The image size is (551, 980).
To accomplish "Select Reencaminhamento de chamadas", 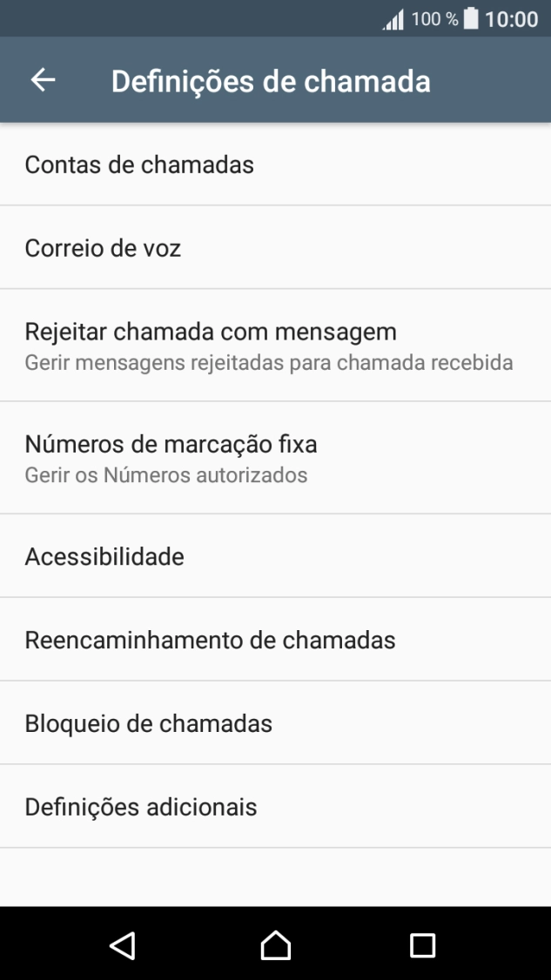I will pyautogui.click(x=209, y=639).
